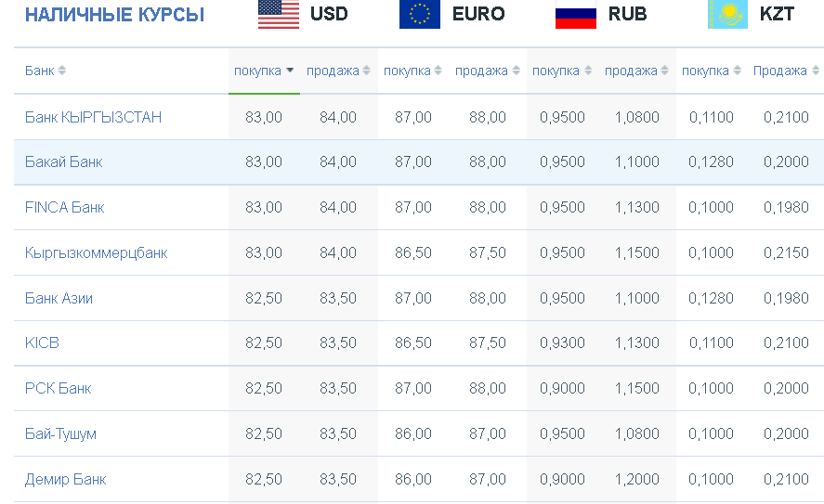Click the KZT Kazakhstan flag icon

[727, 14]
